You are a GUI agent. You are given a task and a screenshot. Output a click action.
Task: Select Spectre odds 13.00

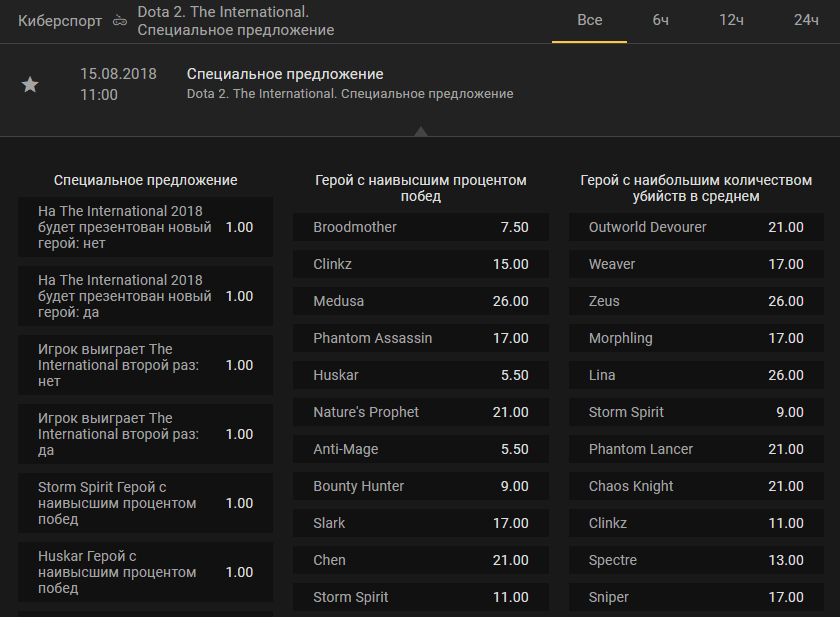[x=696, y=560]
